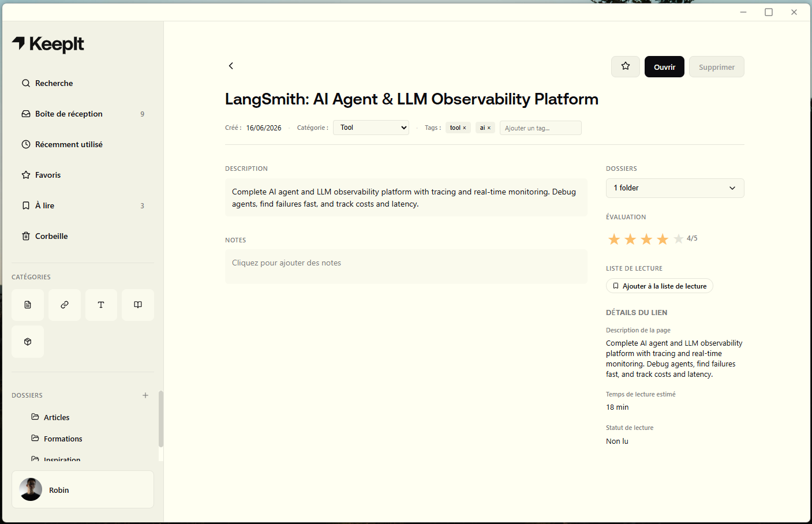812x524 pixels.
Task: Minimize the KeepIt window
Action: (743, 12)
